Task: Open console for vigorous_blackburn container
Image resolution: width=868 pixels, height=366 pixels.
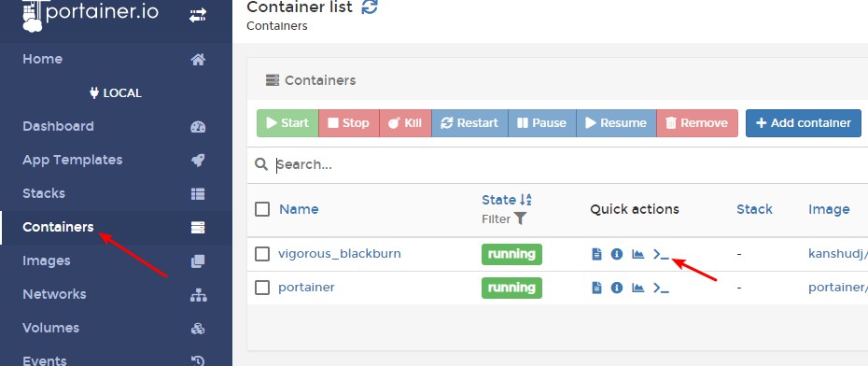Action: (x=661, y=254)
